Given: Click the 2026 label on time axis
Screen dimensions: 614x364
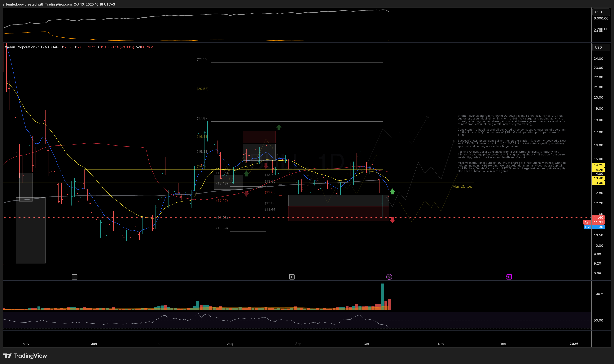Looking at the screenshot, I should tap(574, 344).
